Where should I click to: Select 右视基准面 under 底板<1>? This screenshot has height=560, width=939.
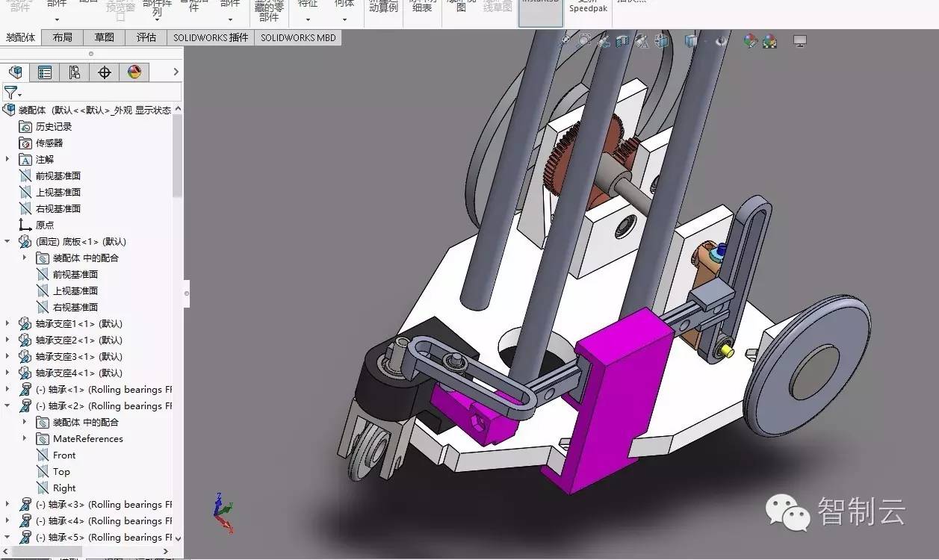(75, 307)
